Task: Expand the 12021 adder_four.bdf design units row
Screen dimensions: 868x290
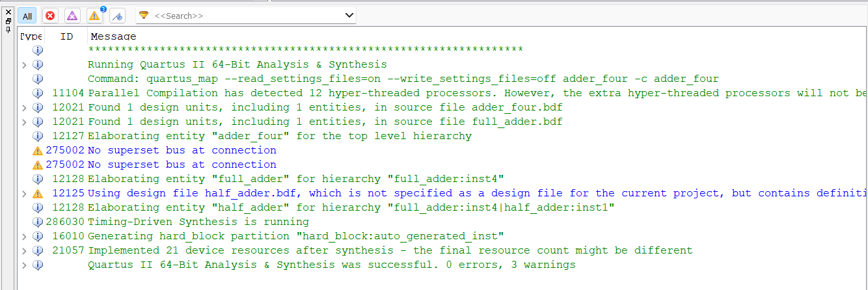Action: coord(24,107)
